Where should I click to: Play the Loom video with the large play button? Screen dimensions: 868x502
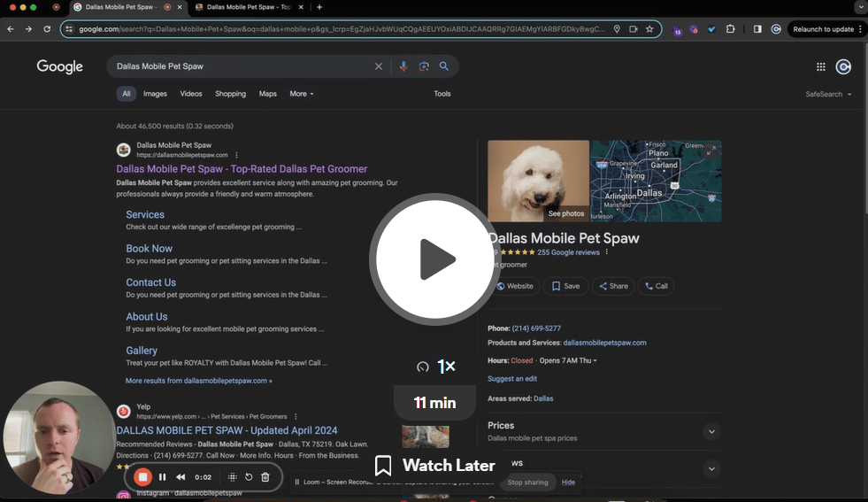[434, 259]
